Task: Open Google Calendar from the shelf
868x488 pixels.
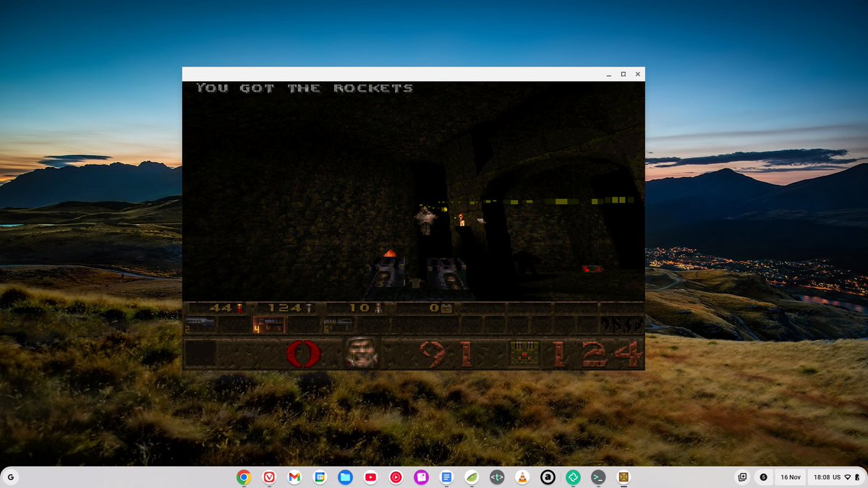Action: pos(320,476)
